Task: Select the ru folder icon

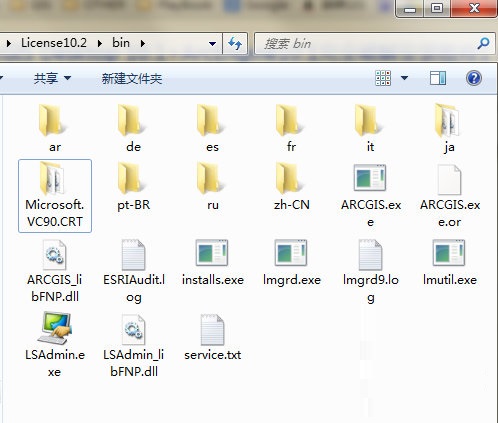Action: point(210,178)
